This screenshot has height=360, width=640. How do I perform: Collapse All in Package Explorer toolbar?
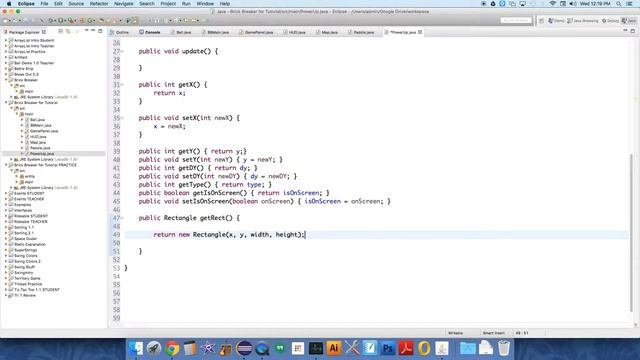point(60,31)
